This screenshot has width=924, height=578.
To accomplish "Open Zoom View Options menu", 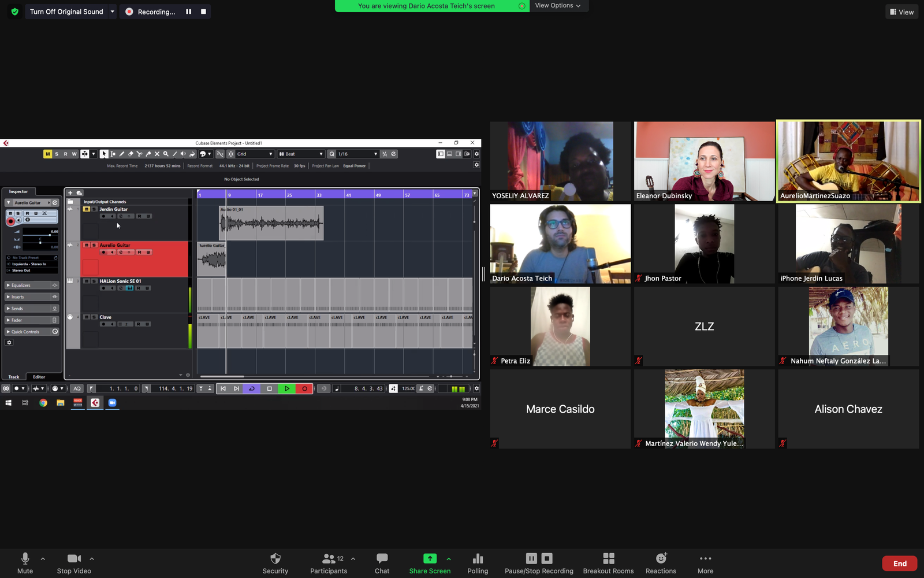I will click(557, 6).
